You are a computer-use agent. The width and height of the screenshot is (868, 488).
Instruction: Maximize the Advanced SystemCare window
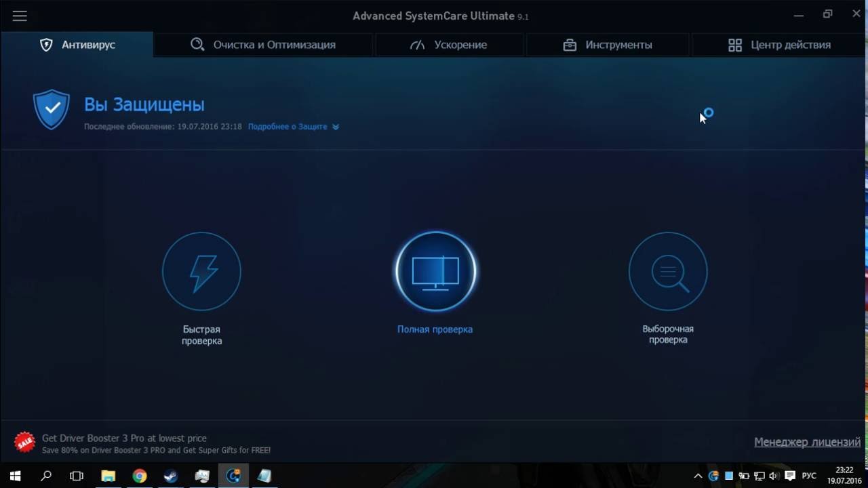tap(827, 14)
